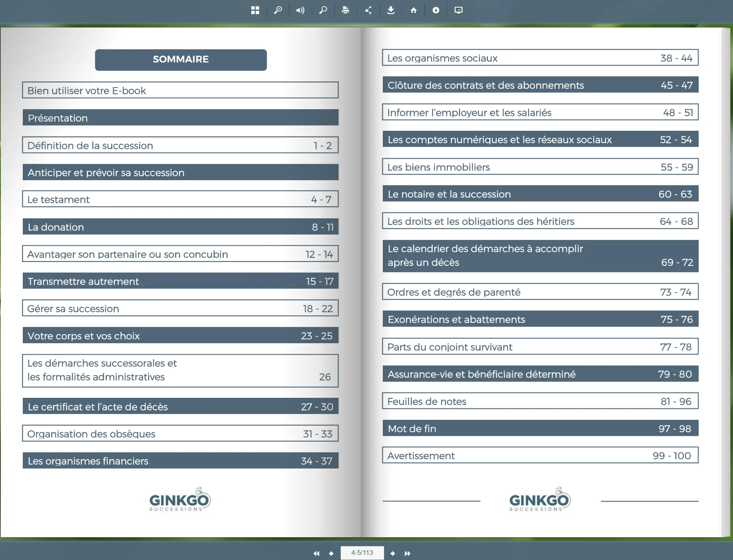
Task: Go to the next page
Action: click(393, 553)
